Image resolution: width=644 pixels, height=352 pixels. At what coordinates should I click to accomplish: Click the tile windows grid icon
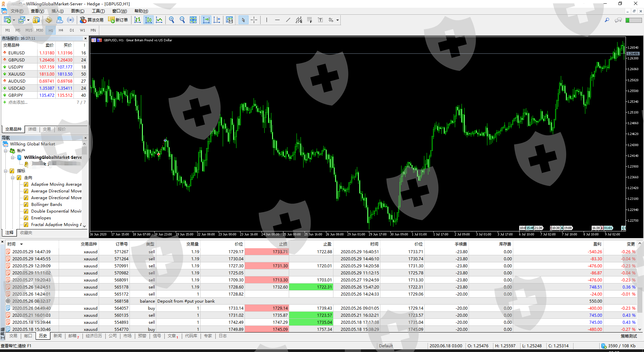tap(193, 20)
